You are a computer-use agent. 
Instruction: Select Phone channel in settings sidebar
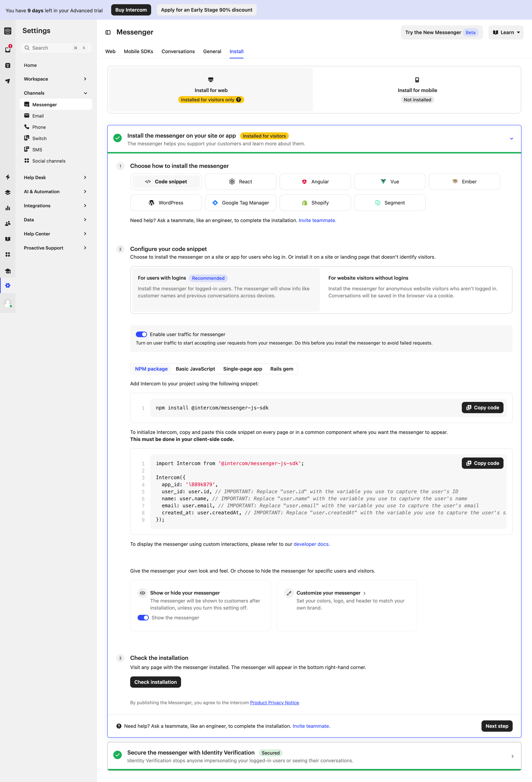56,127
